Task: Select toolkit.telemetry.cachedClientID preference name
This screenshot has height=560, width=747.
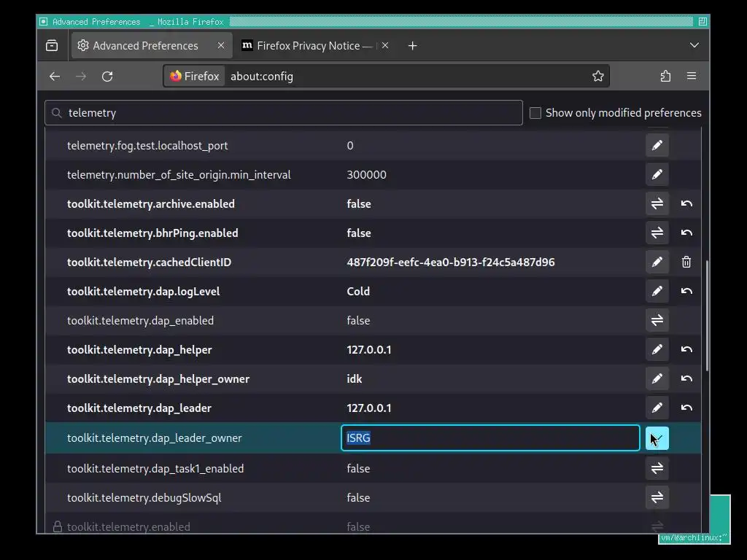Action: pos(149,262)
